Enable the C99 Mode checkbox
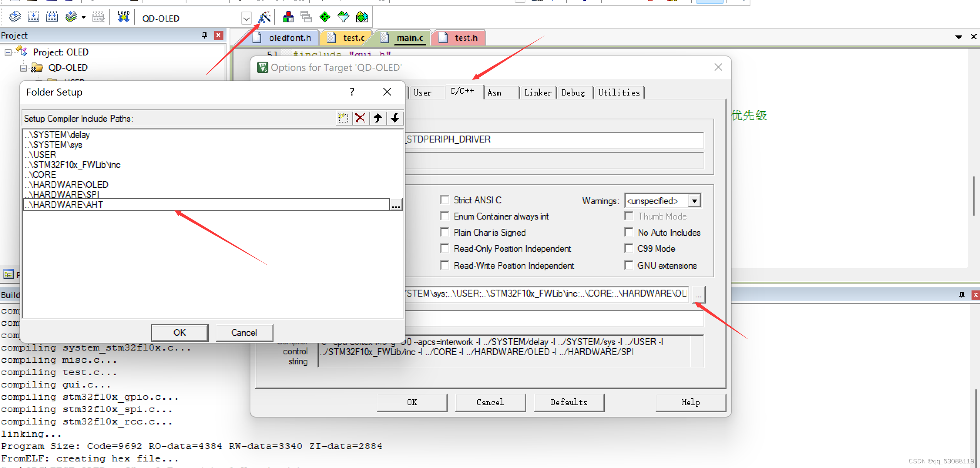Image resolution: width=980 pixels, height=468 pixels. [x=629, y=248]
